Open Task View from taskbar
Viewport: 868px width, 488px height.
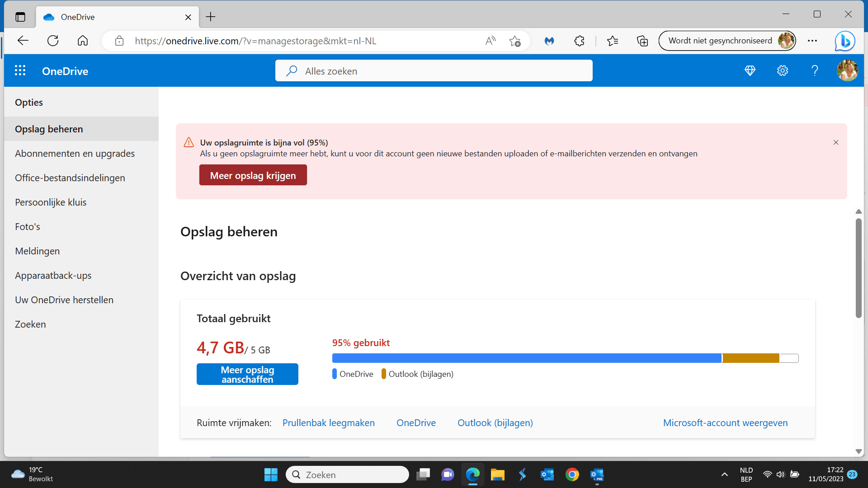pyautogui.click(x=423, y=474)
